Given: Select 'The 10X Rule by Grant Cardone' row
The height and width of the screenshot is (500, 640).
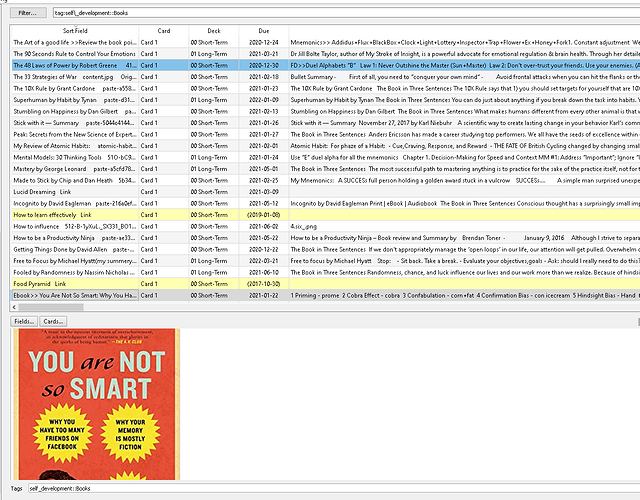Looking at the screenshot, I should click(325, 88).
